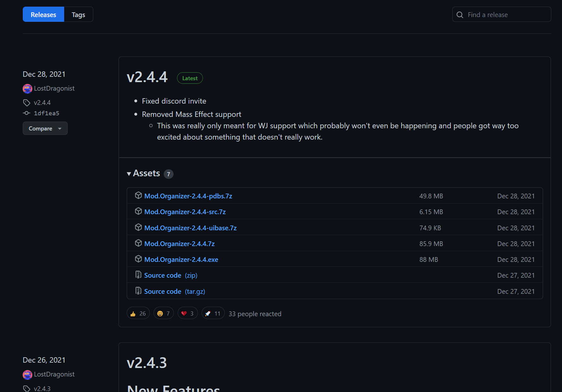
Task: Click zip file icon for Source code (zip)
Action: tap(138, 275)
